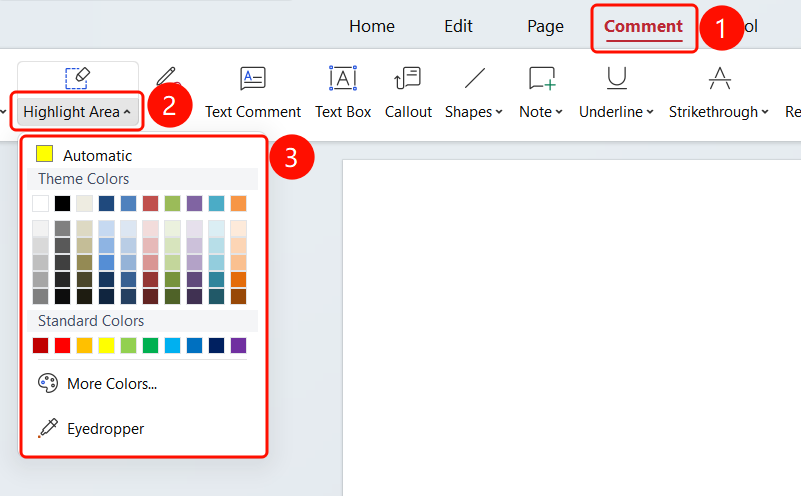Click the Highlight Area dashed-box icon

click(78, 78)
